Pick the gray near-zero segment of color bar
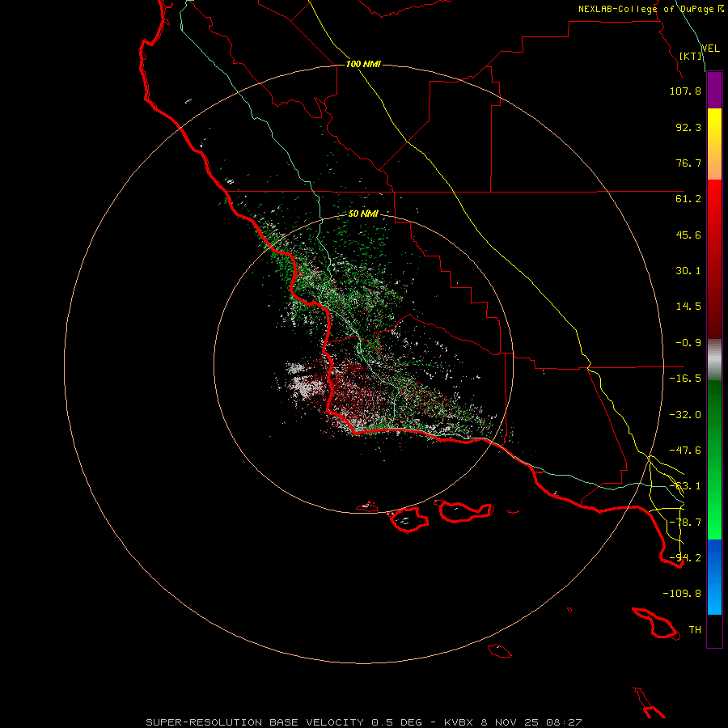Viewport: 728px width, 728px height. (714, 360)
